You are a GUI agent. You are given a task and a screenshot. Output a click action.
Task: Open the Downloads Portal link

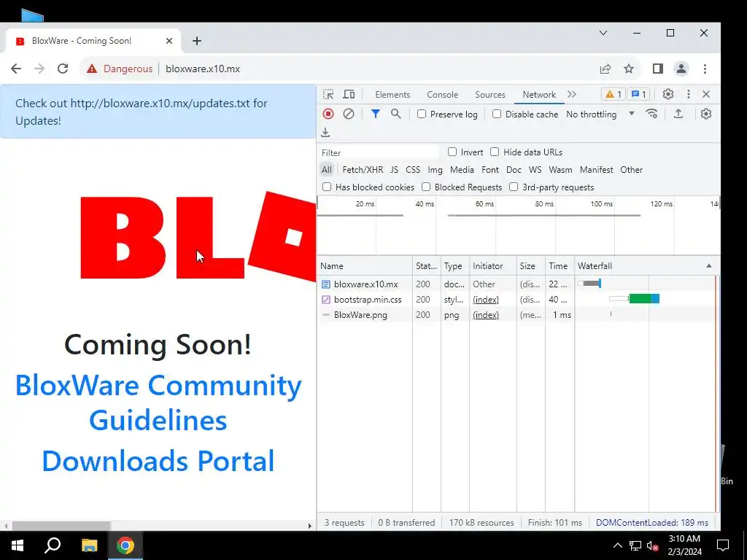point(158,461)
